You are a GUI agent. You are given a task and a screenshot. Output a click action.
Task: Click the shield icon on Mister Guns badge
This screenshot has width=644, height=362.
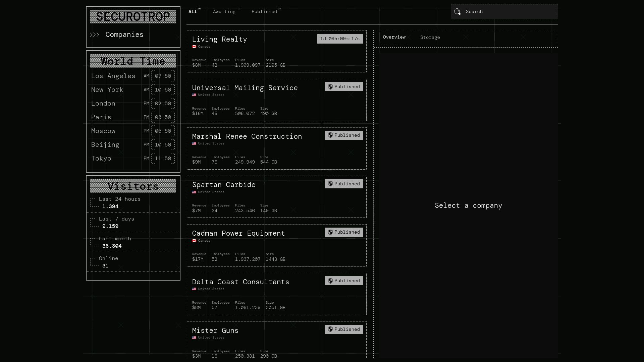(x=331, y=329)
